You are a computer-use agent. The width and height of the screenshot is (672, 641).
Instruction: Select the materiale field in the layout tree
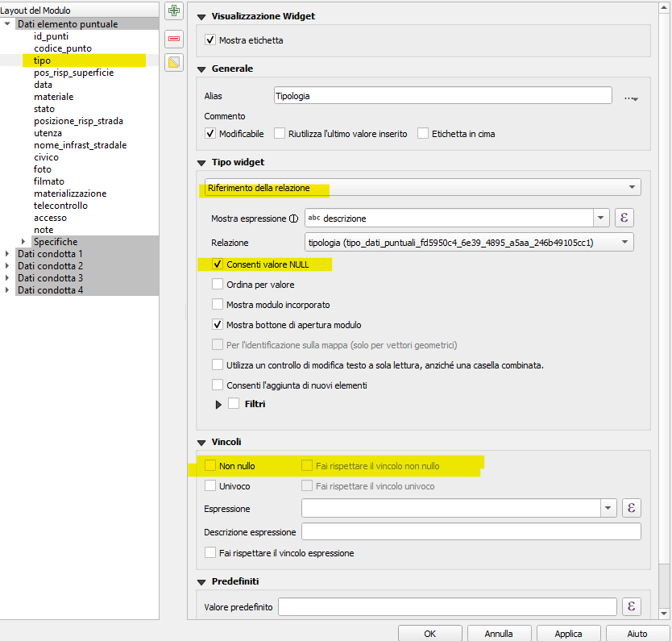pos(53,96)
